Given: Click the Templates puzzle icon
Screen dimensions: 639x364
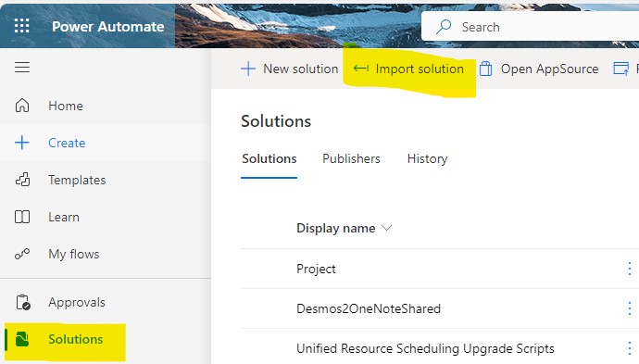Looking at the screenshot, I should point(22,180).
